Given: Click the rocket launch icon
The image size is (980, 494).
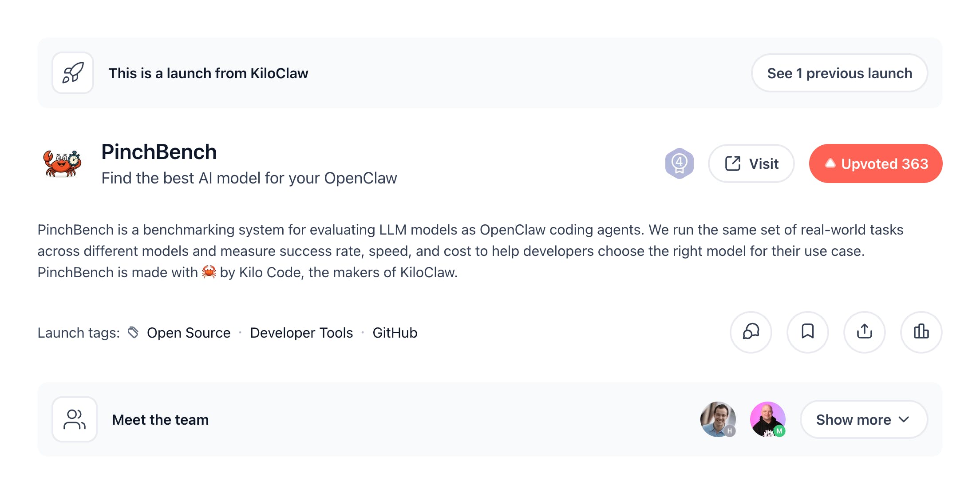Looking at the screenshot, I should (73, 73).
